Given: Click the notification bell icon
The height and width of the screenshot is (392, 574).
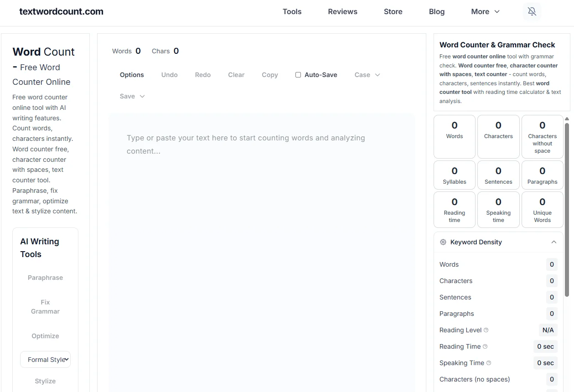Looking at the screenshot, I should point(532,11).
